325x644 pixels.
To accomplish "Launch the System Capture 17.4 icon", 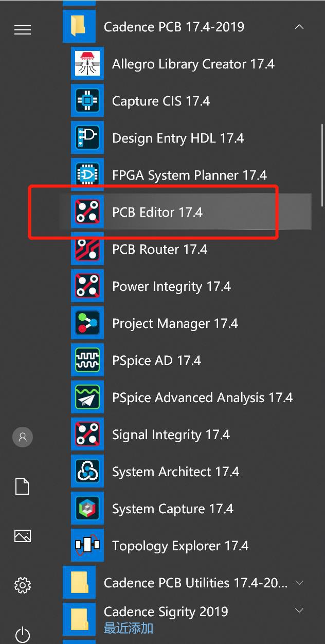I will click(x=87, y=509).
